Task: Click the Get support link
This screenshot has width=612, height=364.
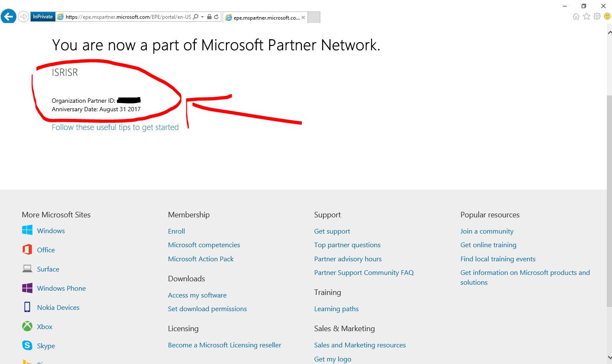Action: point(332,231)
